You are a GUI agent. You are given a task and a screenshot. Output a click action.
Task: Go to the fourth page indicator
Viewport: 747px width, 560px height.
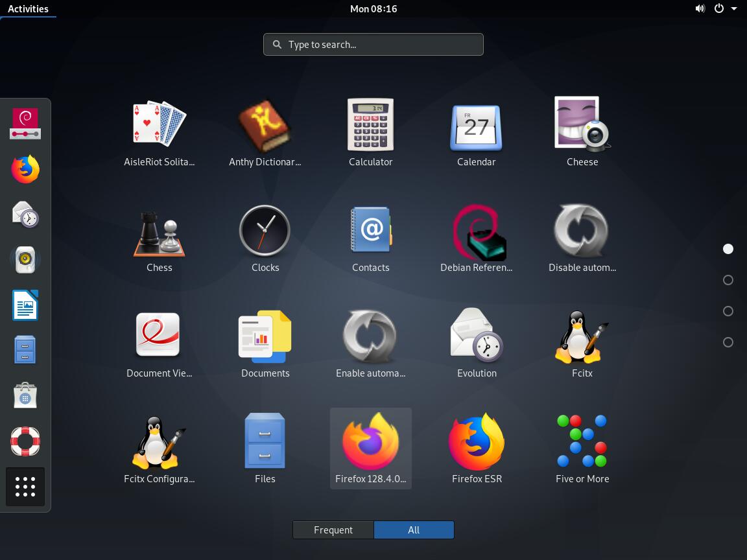point(728,342)
